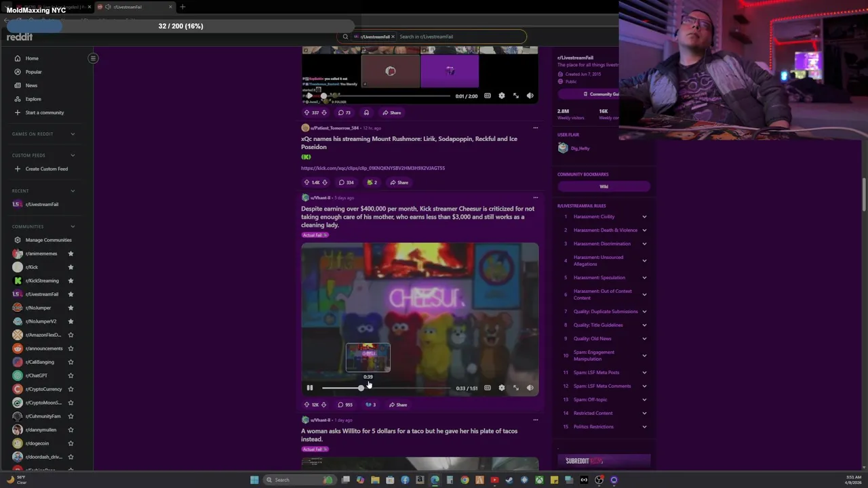Open options menu for Willito taco post
The height and width of the screenshot is (488, 868).
click(x=535, y=420)
